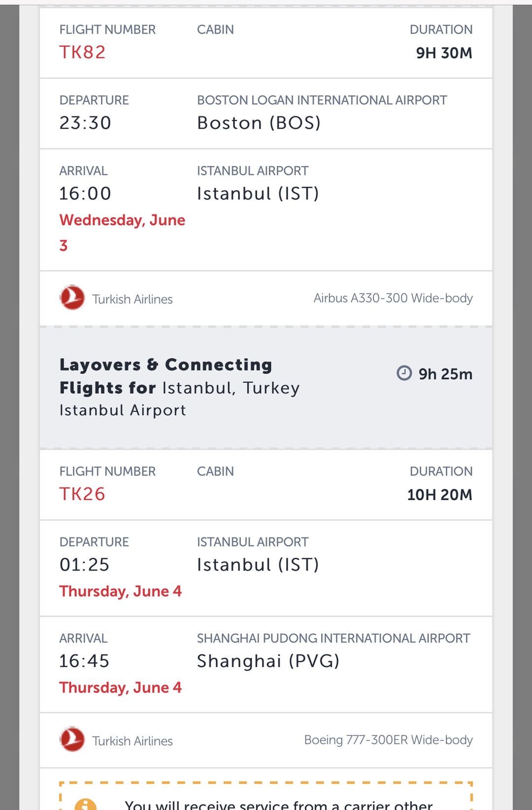532x810 pixels.
Task: Click the Turkish Airlines logo for flight TK26
Action: click(x=72, y=739)
